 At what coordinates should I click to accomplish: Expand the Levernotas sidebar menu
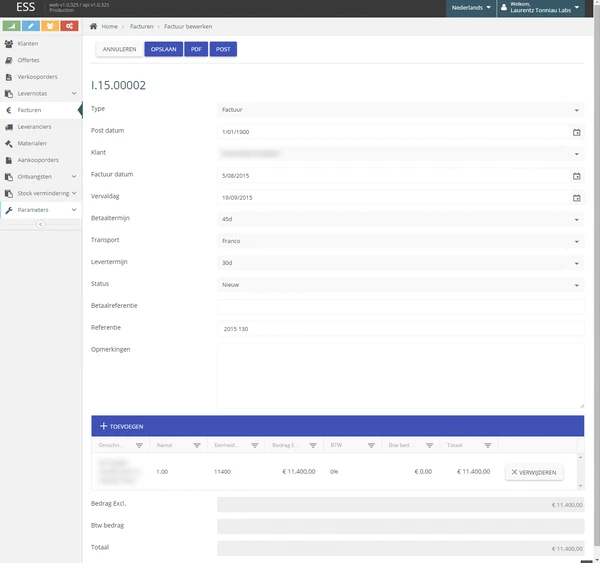(x=41, y=93)
